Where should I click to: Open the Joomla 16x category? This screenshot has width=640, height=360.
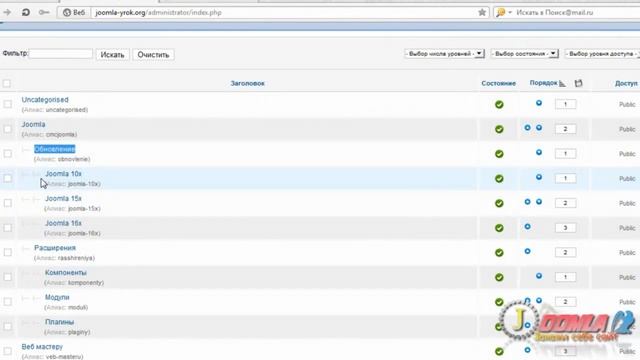tap(63, 223)
